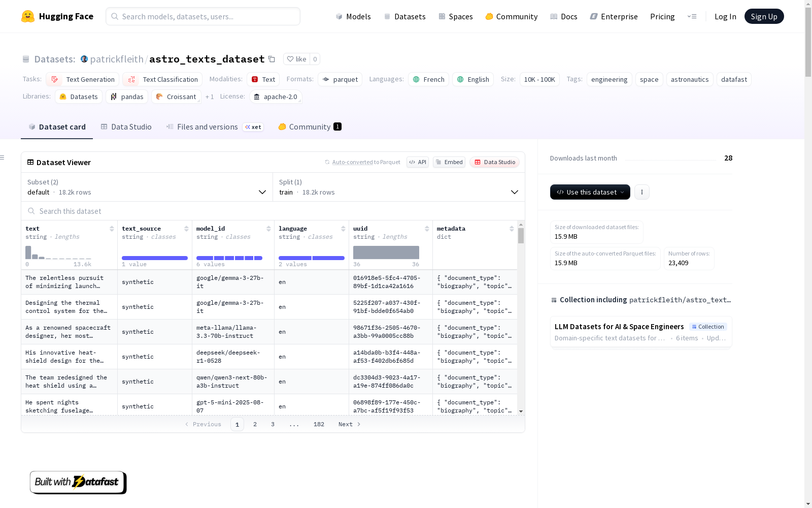The height and width of the screenshot is (508, 812).
Task: Sort the text_source column
Action: point(186,229)
